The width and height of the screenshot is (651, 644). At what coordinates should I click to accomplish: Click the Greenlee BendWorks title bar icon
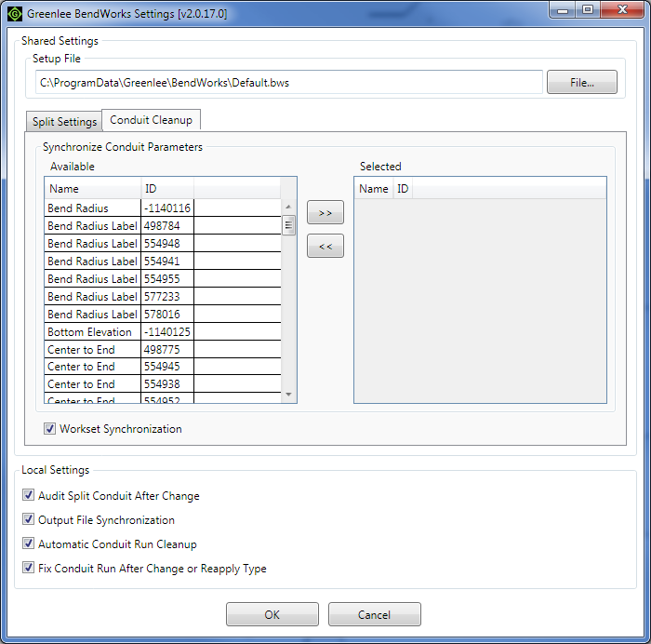point(15,14)
